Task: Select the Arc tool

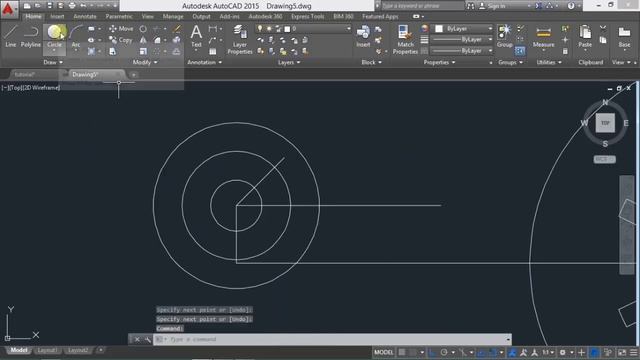Action: [x=76, y=36]
